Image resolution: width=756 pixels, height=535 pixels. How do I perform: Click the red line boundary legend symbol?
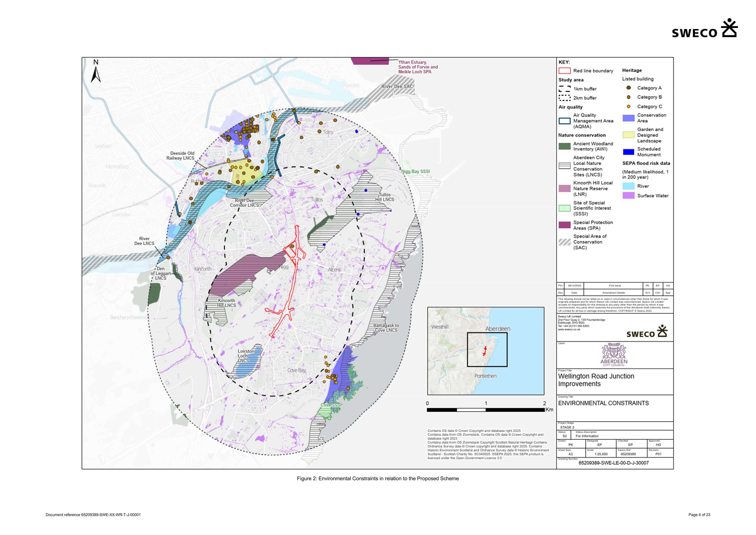564,71
